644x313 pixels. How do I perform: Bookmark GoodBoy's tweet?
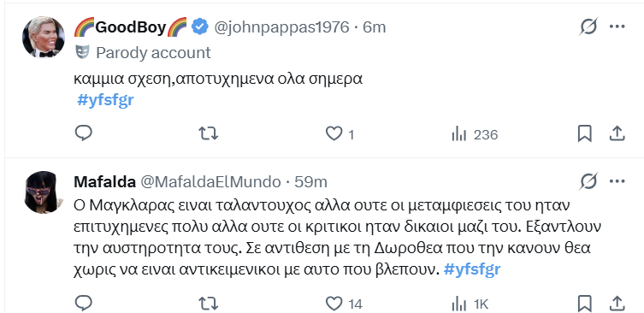coord(584,134)
